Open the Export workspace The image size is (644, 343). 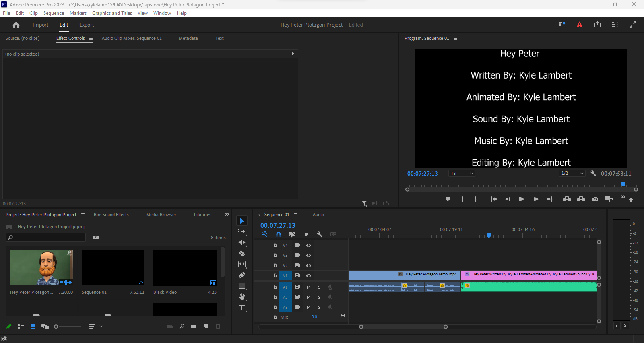coord(87,25)
